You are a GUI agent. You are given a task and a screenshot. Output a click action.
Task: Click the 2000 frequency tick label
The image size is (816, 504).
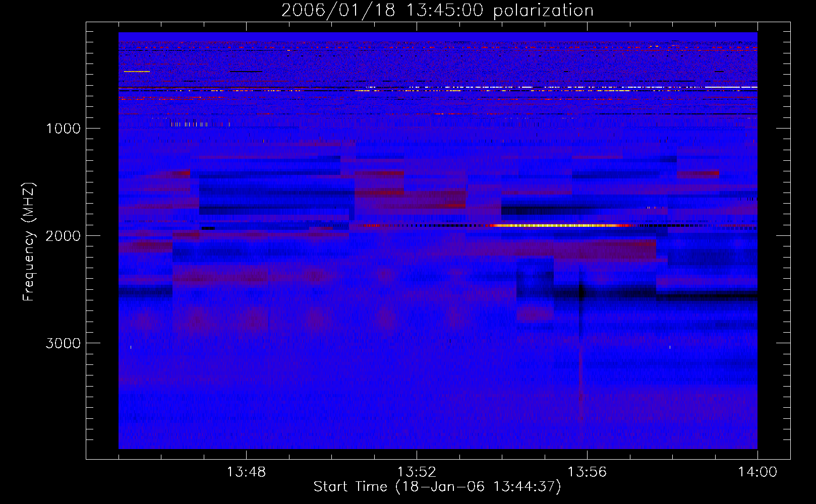[63, 236]
